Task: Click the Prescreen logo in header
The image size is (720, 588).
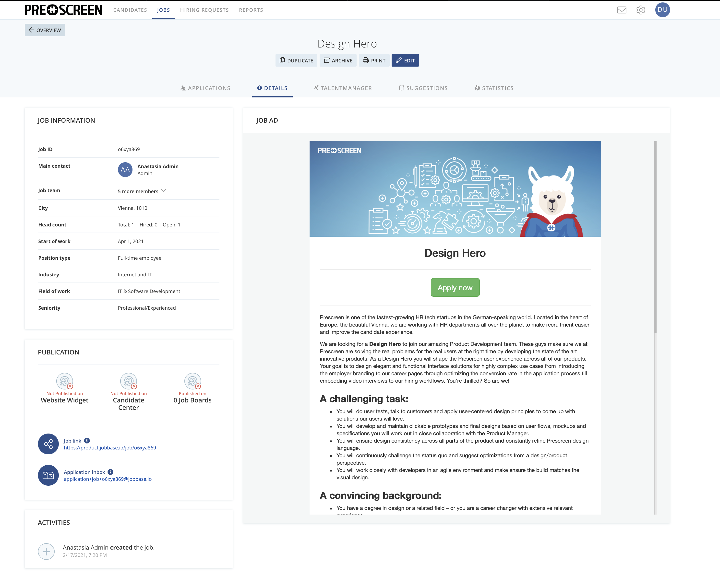Action: point(63,10)
